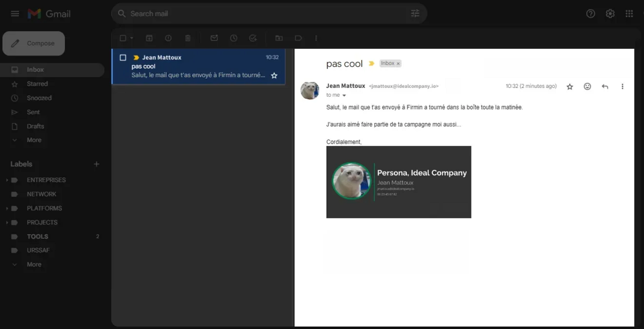
Task: Open the Google apps grid
Action: [x=630, y=13]
